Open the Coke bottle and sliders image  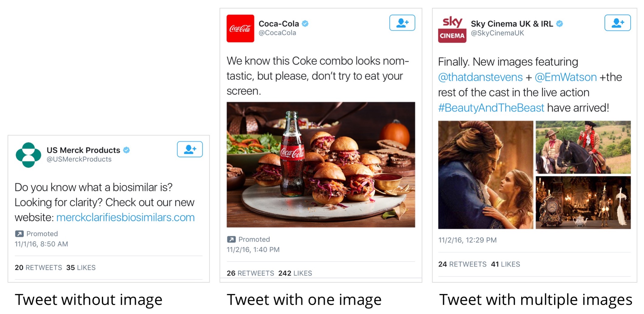click(x=321, y=165)
